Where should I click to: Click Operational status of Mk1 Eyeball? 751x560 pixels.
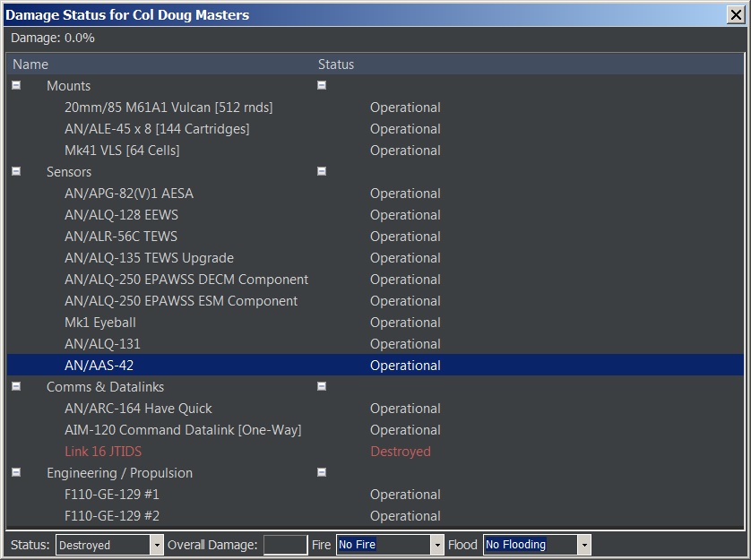pos(405,323)
